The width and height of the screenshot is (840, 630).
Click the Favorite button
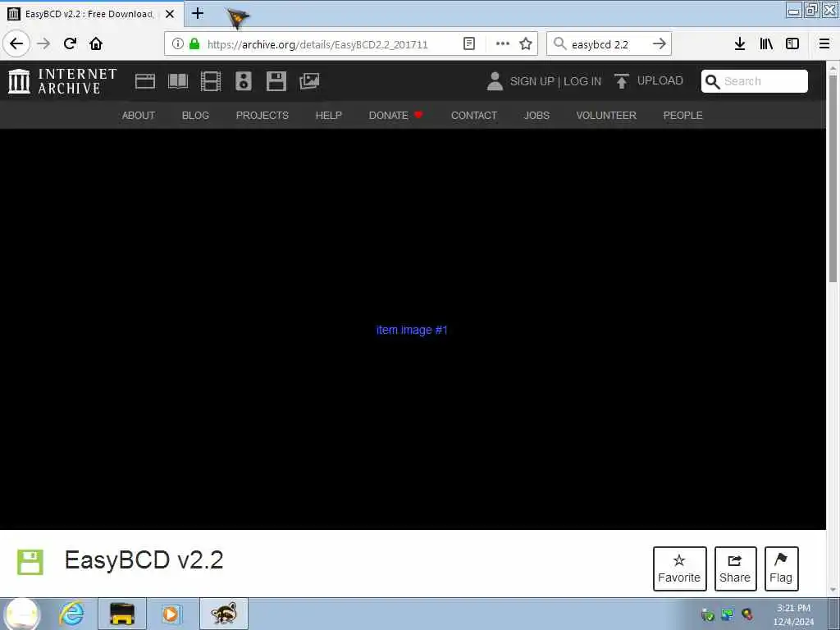[x=679, y=568]
